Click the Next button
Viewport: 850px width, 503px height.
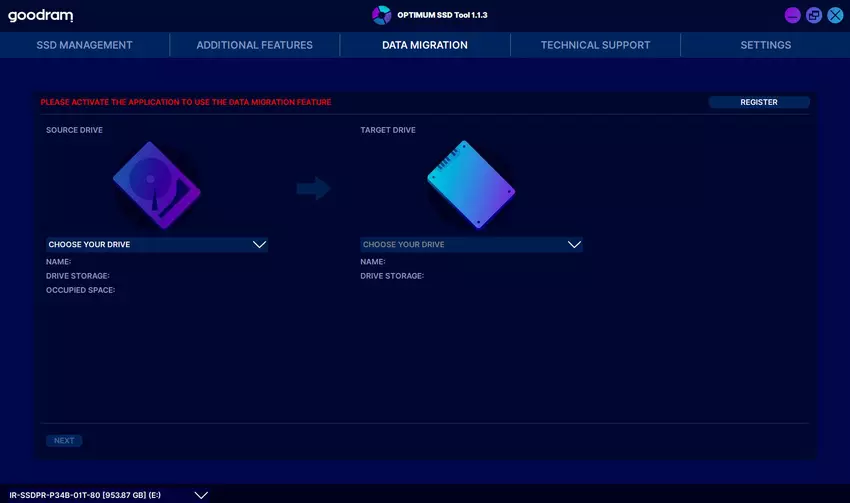[x=64, y=441]
